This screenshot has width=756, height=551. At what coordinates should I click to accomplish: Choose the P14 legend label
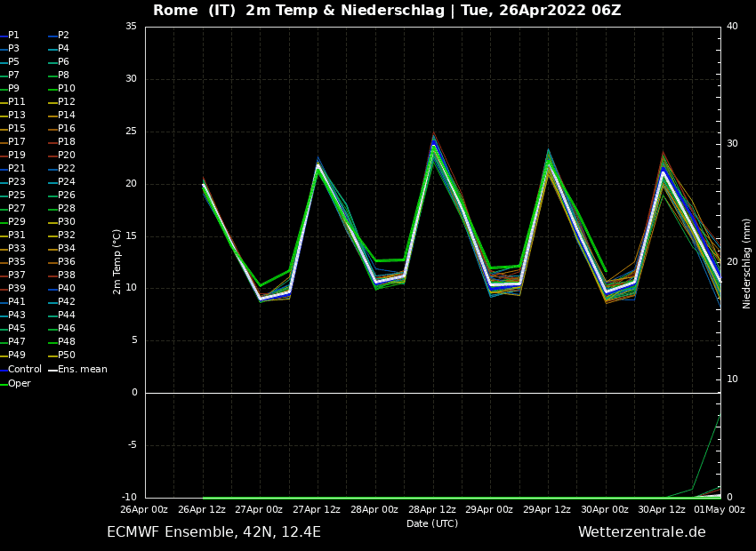pos(62,116)
